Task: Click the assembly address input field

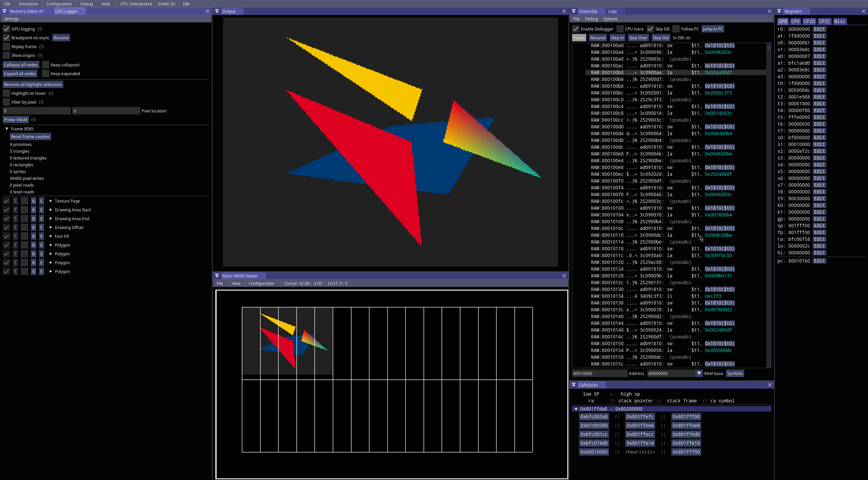Action: [x=599, y=373]
